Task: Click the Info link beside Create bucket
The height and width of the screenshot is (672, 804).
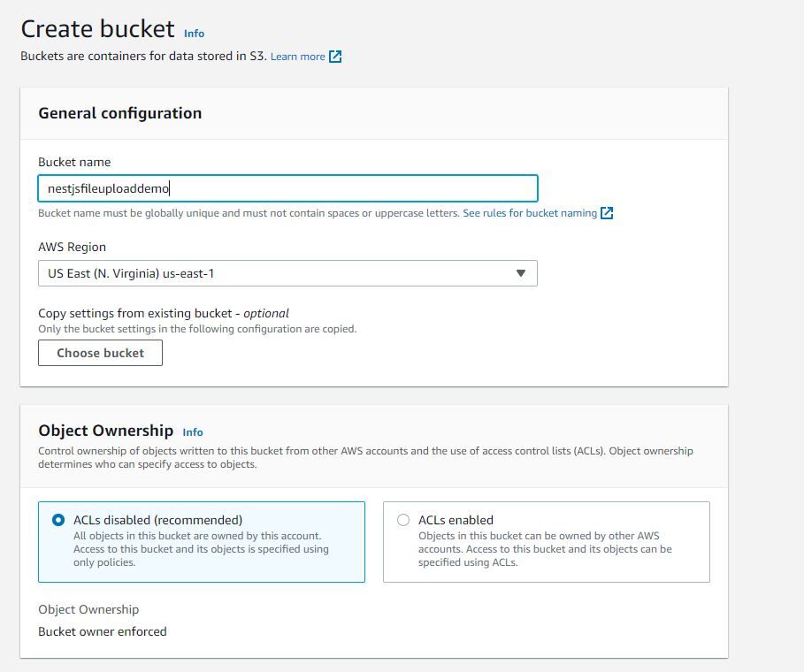Action: click(x=194, y=34)
